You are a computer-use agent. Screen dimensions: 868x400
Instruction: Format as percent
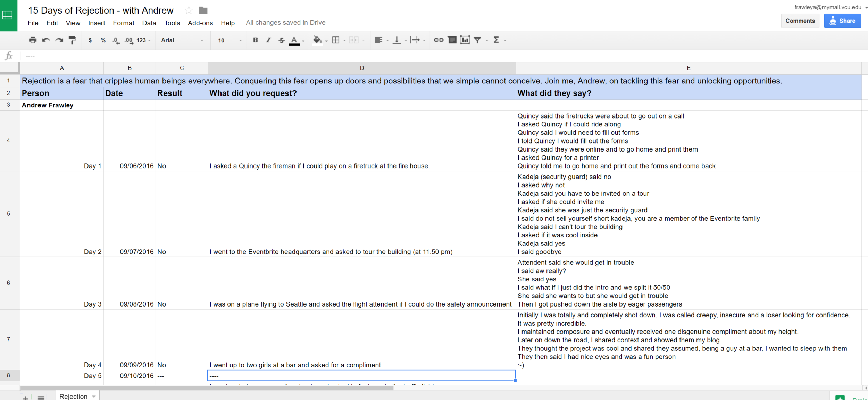103,40
